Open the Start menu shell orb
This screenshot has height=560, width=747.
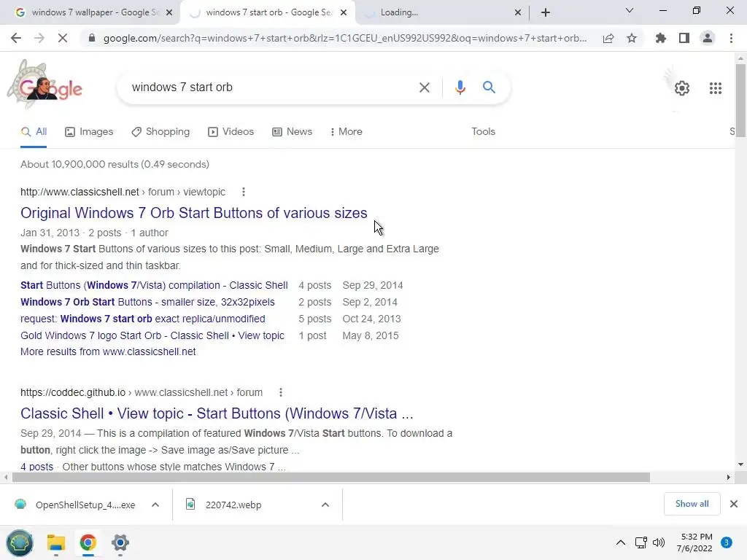[20, 542]
